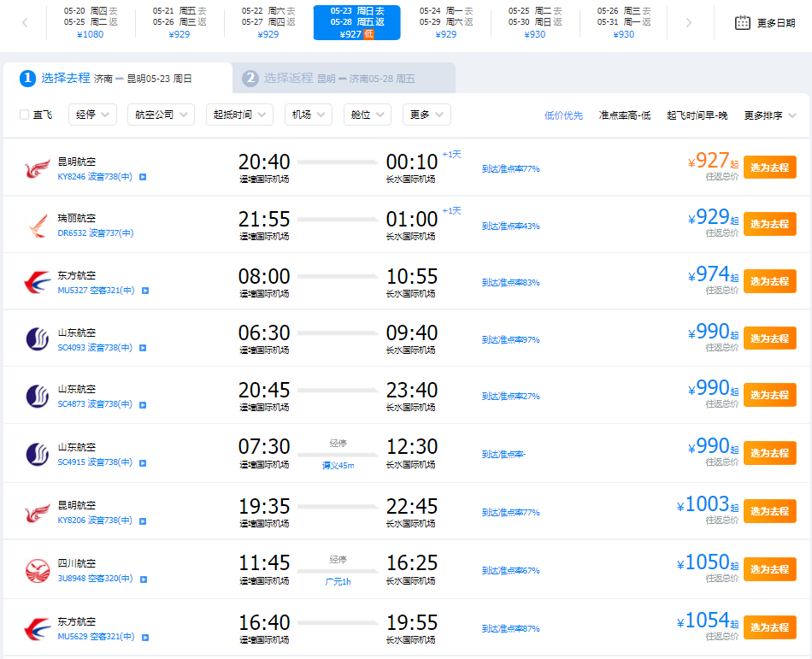This screenshot has height=659, width=812.
Task: Open info icon next to SC4873
Action: 143,405
